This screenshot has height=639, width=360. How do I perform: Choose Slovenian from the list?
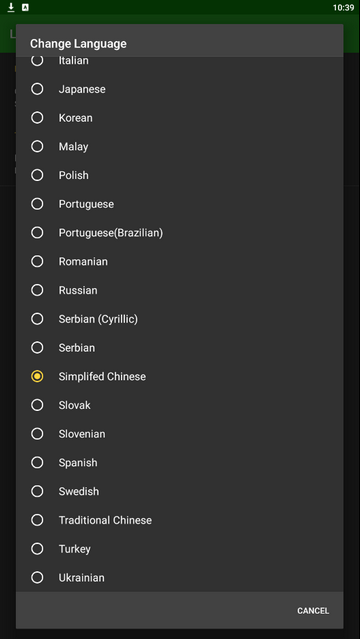179,434
